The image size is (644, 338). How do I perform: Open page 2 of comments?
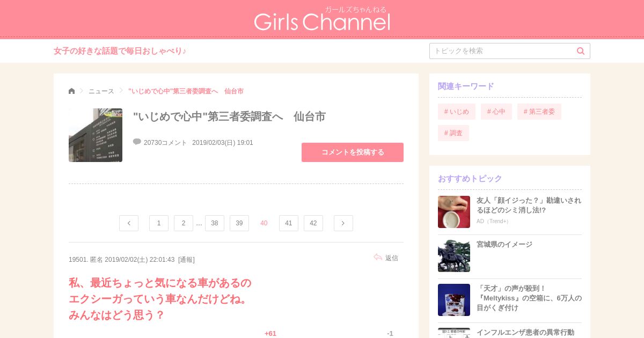(184, 223)
